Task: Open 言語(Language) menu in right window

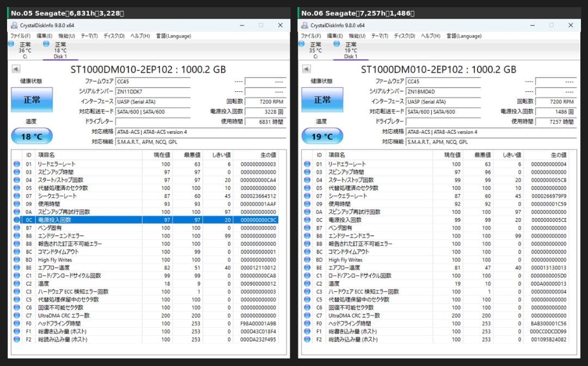Action: pos(464,36)
